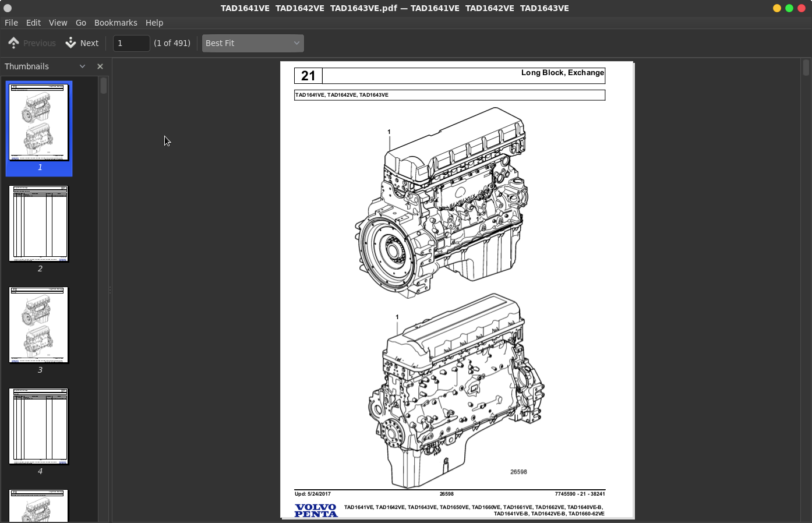Select page 3 thumbnail
The height and width of the screenshot is (523, 812).
pos(39,325)
